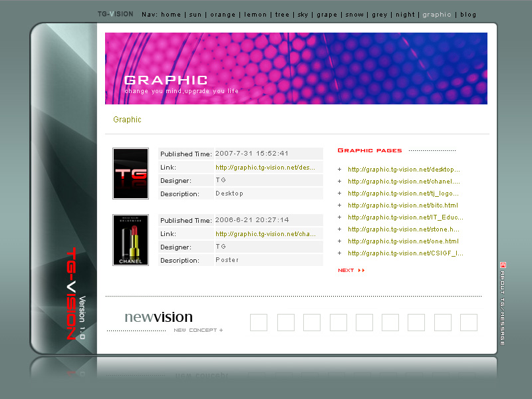Click the plus icon beside desktop... link
532x399 pixels.
click(339, 170)
